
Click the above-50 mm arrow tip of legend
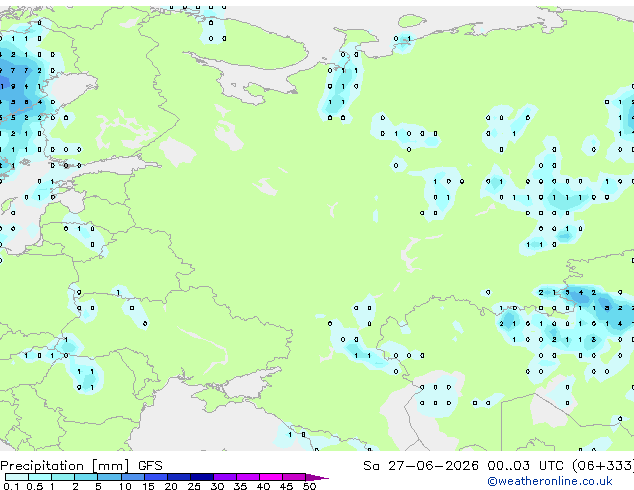coord(316,477)
